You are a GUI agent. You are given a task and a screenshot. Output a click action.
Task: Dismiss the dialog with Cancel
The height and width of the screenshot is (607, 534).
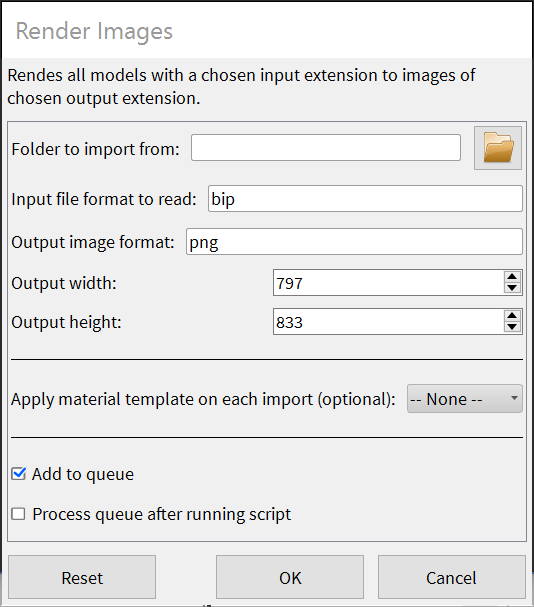(x=452, y=577)
